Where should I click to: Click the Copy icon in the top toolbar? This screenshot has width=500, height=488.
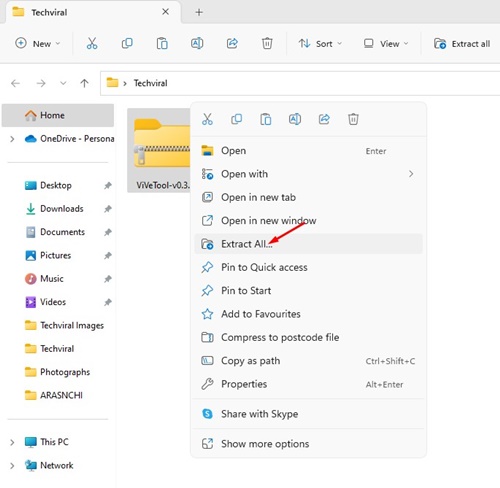(x=127, y=44)
